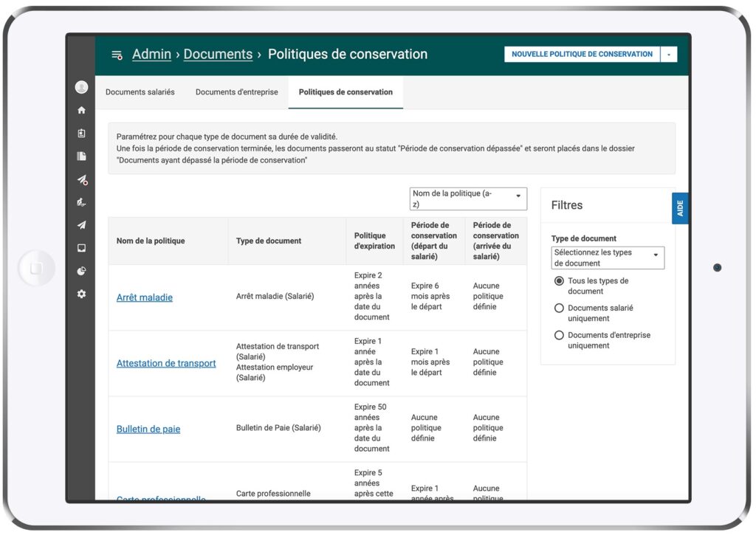Open the pie chart reports icon
The image size is (756, 538).
pos(81,271)
